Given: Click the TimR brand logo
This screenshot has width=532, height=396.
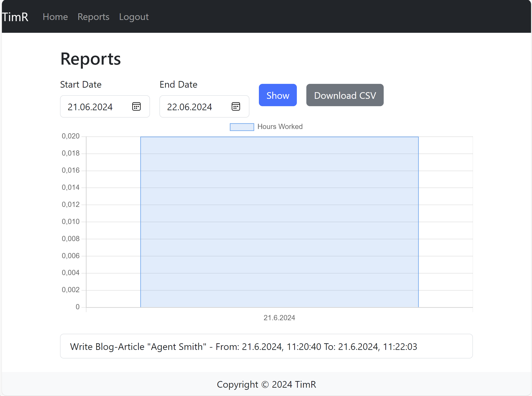Looking at the screenshot, I should click(15, 17).
